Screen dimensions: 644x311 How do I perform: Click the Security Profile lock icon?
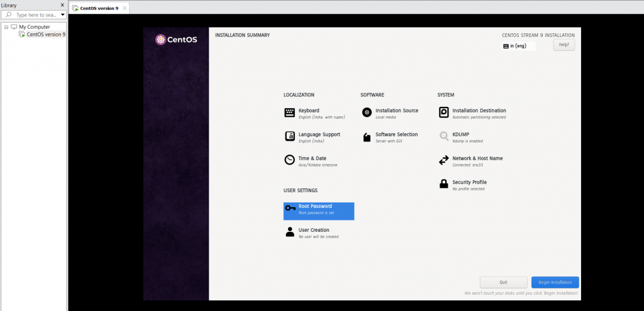click(x=443, y=184)
